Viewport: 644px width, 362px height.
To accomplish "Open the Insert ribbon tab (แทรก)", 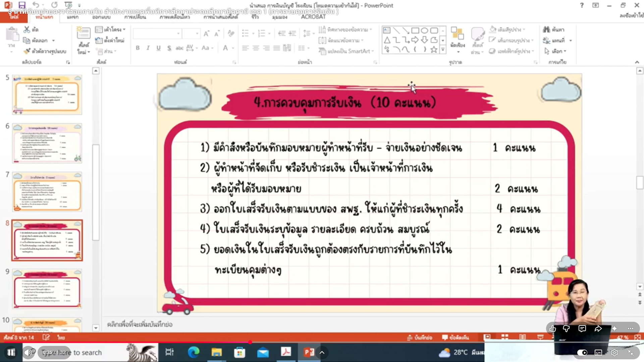I will pos(72,17).
